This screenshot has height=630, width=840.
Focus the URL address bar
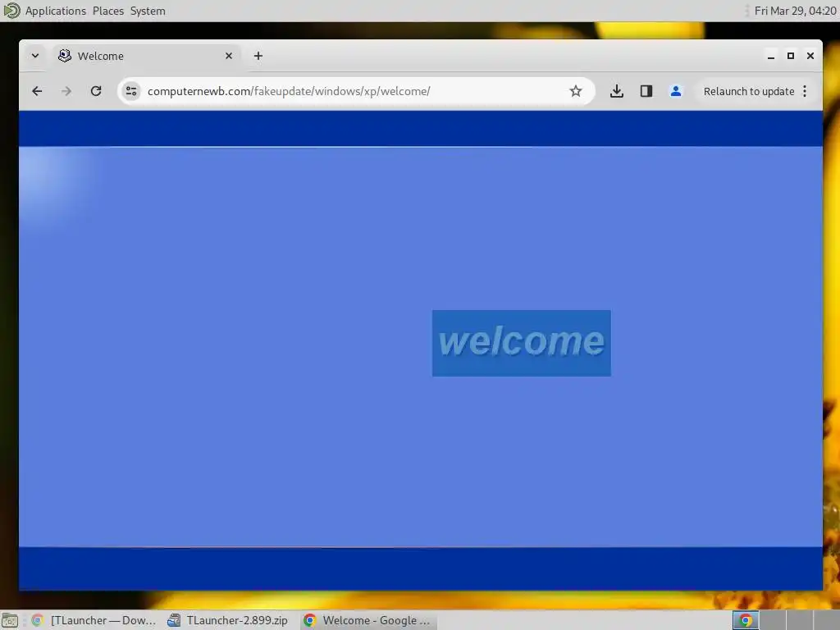(356, 91)
